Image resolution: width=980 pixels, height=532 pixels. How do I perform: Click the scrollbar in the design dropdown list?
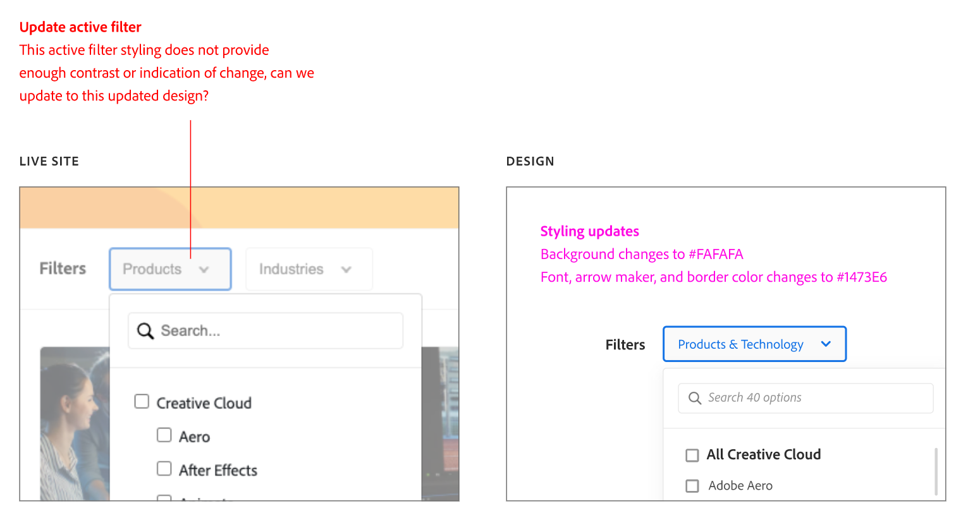coord(936,471)
